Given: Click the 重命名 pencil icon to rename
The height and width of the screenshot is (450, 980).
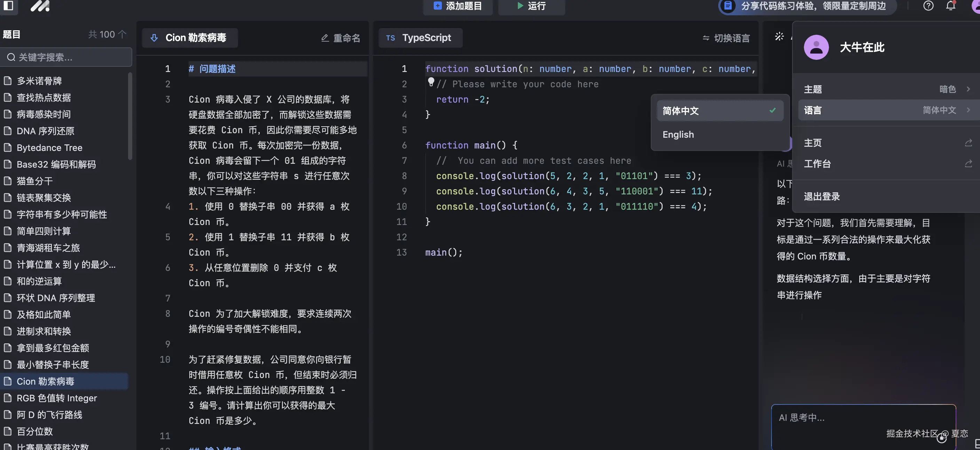Looking at the screenshot, I should [x=324, y=38].
